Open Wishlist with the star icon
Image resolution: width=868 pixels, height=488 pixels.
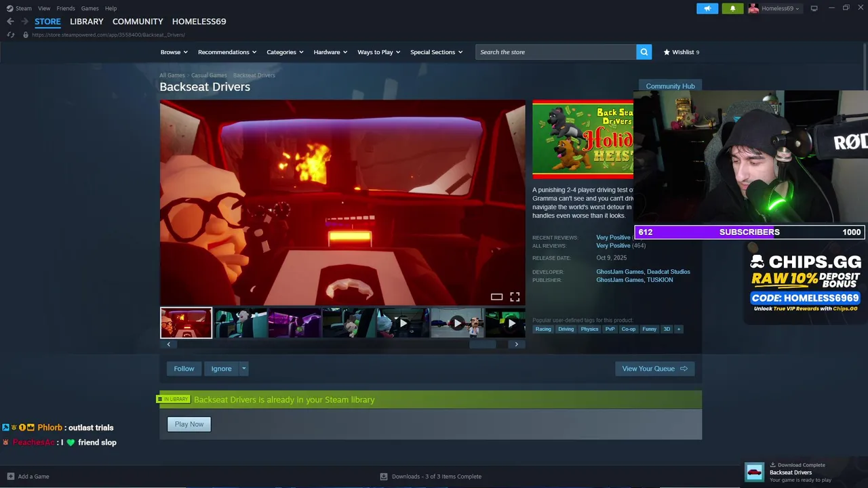pyautogui.click(x=667, y=52)
